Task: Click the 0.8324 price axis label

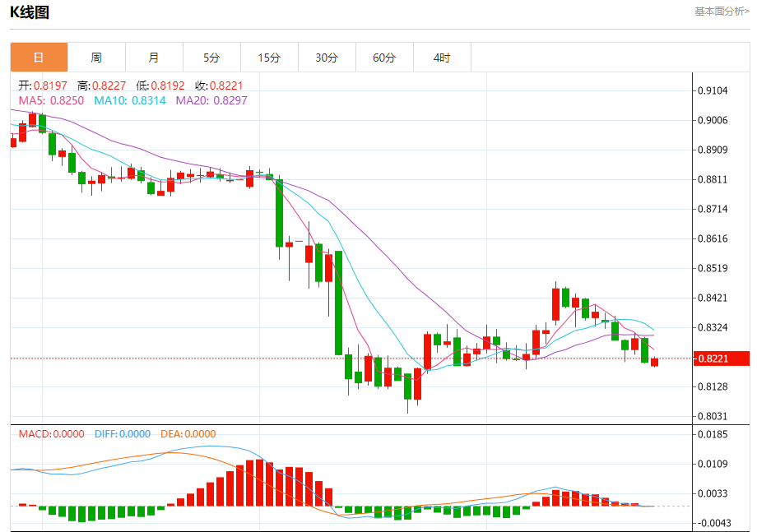Action: coord(713,327)
